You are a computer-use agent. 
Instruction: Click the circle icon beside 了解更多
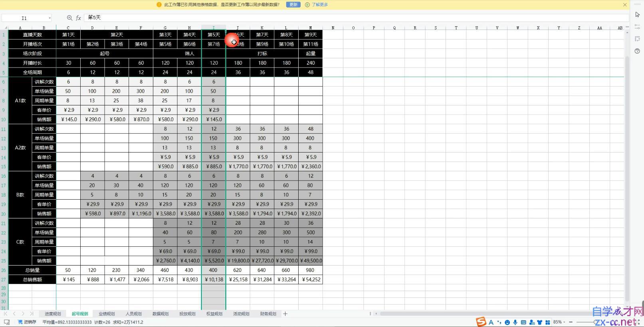coord(307,5)
